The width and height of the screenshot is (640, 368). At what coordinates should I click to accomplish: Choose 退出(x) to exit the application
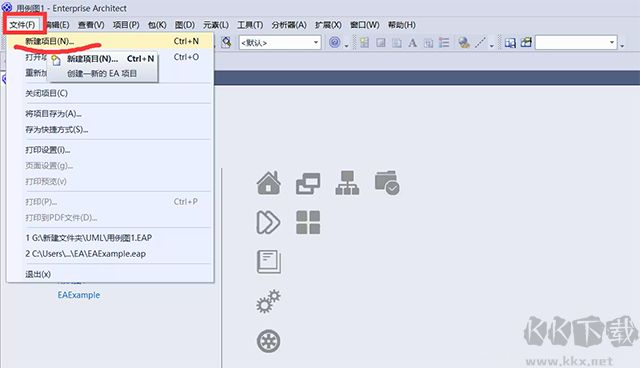pos(110,274)
